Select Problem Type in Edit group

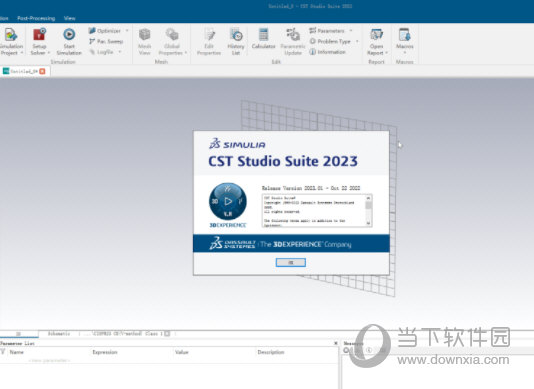(330, 41)
